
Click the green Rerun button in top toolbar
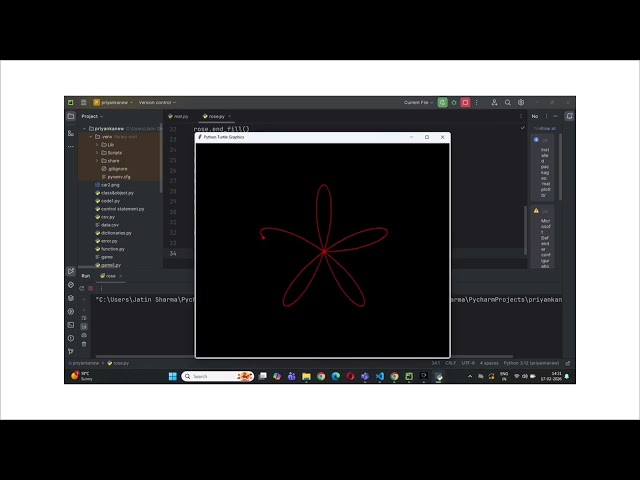click(x=442, y=102)
